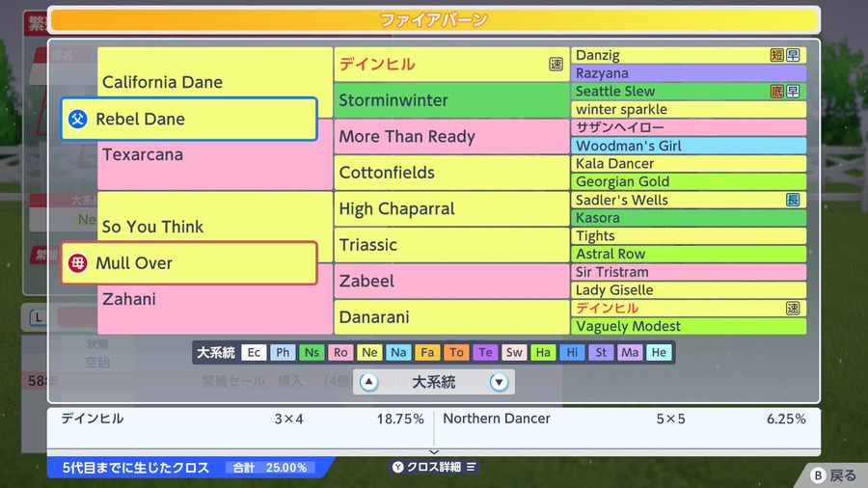Select dam Mull Over in the pedigree
The image size is (868, 488).
[x=189, y=263]
